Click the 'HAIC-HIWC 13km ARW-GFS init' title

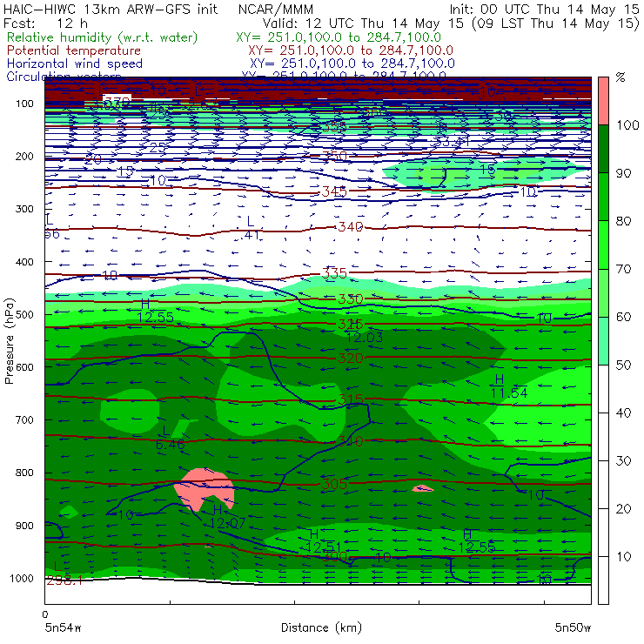(x=111, y=9)
